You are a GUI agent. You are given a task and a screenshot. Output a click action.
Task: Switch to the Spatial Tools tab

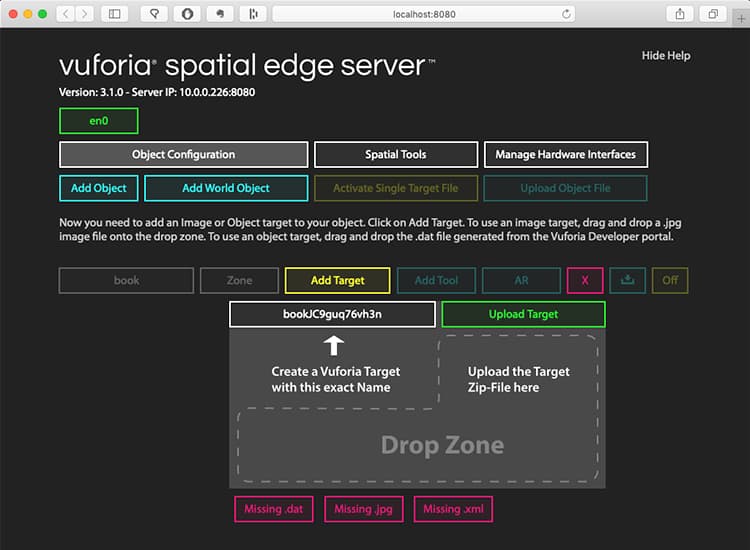[x=395, y=155]
